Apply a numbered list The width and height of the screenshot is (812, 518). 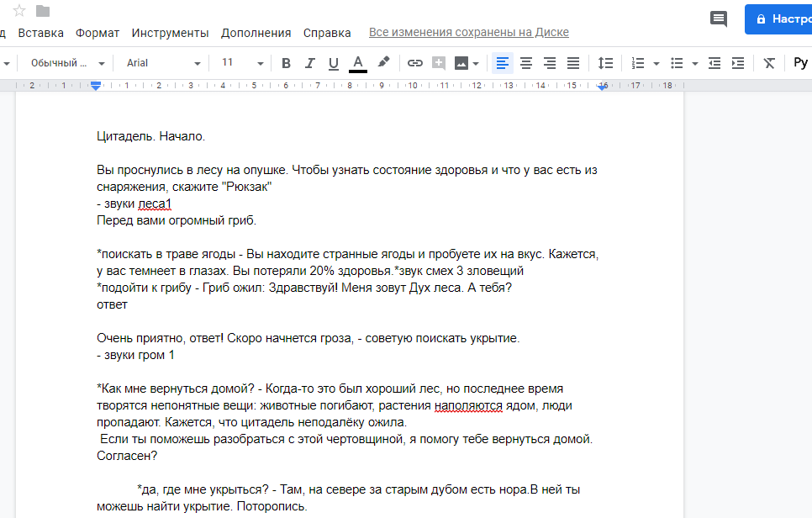coord(638,63)
